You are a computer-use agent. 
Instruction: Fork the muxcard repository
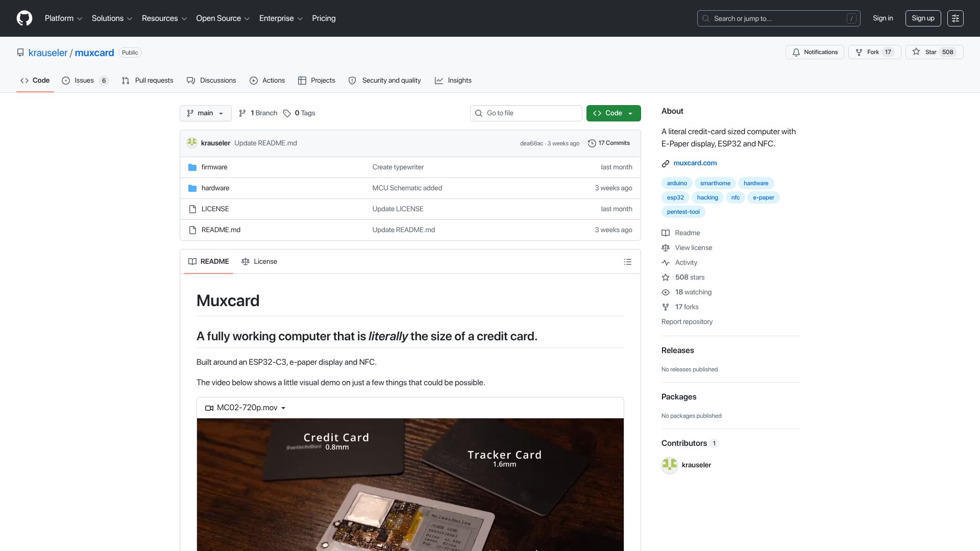(x=874, y=52)
